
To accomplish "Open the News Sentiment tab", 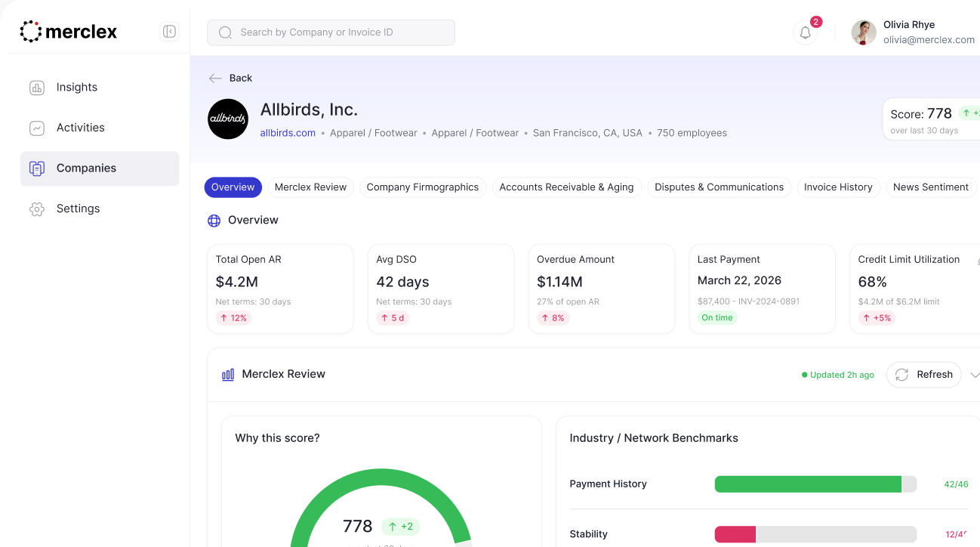I will [931, 187].
